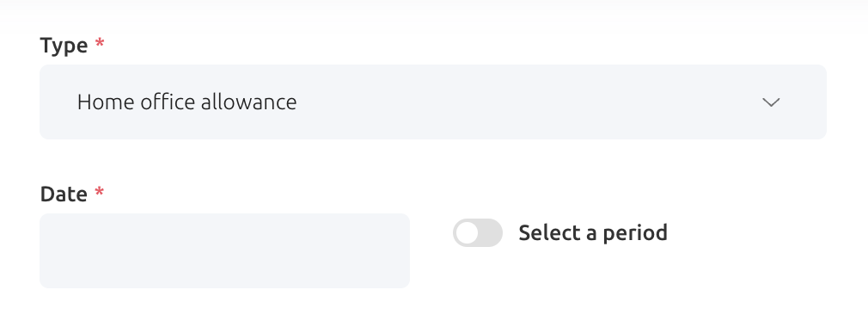Click the red asterisk beside Date

point(100,192)
